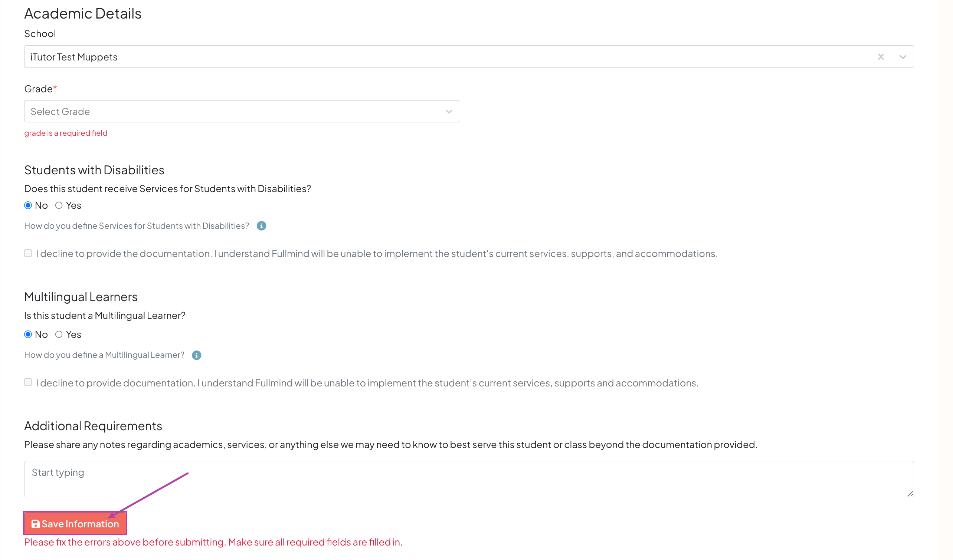953x560 pixels.
Task: Select Yes for Students with Disabilities
Action: 59,205
